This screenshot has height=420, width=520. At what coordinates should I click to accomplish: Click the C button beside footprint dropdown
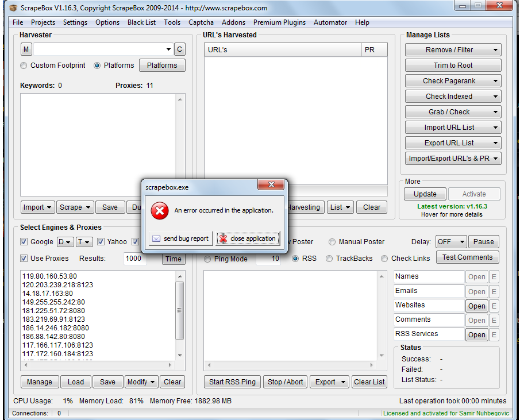tap(179, 49)
